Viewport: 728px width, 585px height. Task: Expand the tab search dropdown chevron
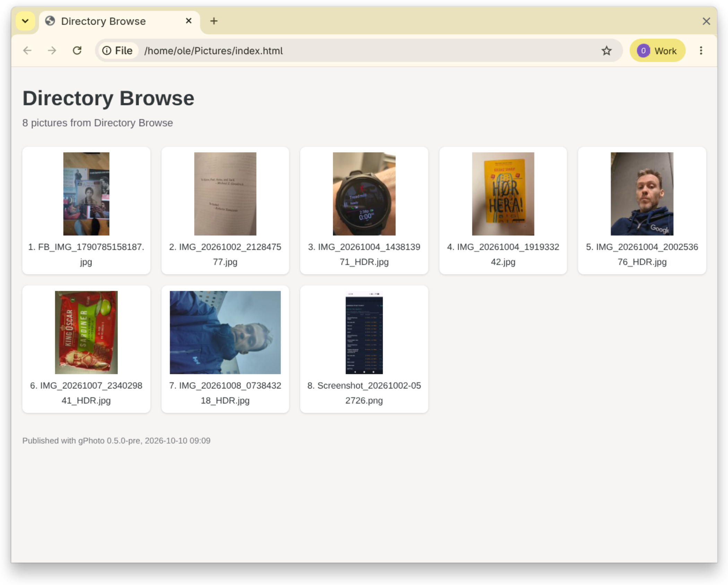(25, 21)
